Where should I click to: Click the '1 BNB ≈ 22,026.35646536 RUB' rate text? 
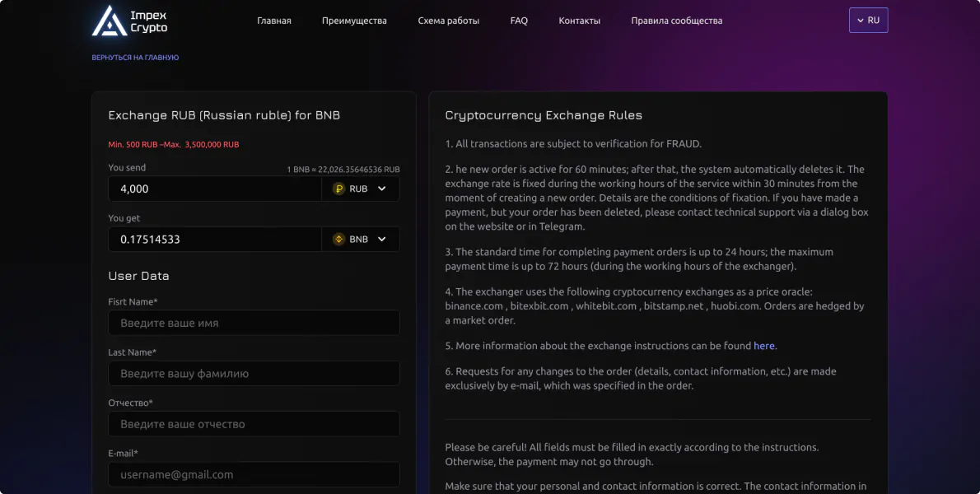click(x=343, y=170)
